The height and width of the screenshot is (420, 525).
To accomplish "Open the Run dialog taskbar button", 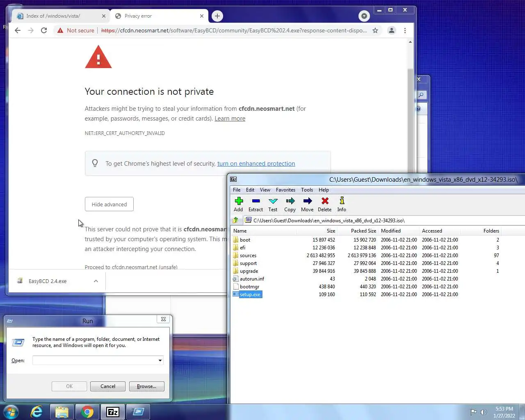I will pyautogui.click(x=138, y=412).
